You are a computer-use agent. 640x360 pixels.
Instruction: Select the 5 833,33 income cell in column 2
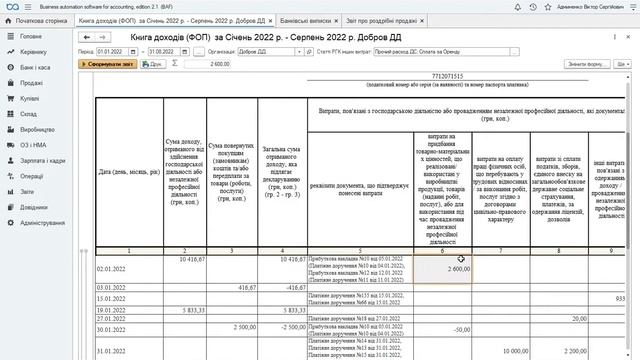pyautogui.click(x=185, y=310)
